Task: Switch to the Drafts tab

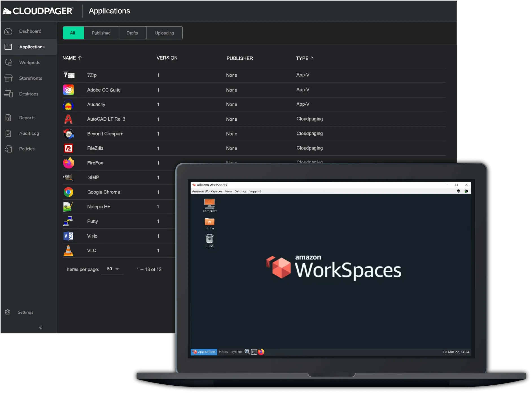Action: point(132,33)
